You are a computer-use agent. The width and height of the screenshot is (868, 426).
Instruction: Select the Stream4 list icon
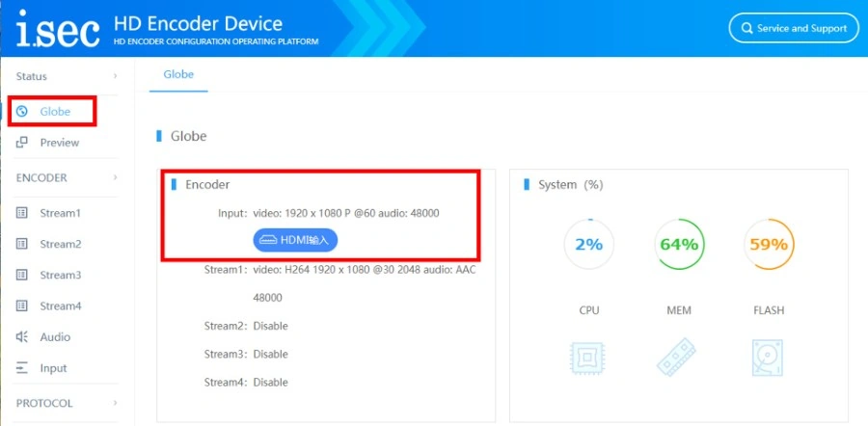coord(22,306)
